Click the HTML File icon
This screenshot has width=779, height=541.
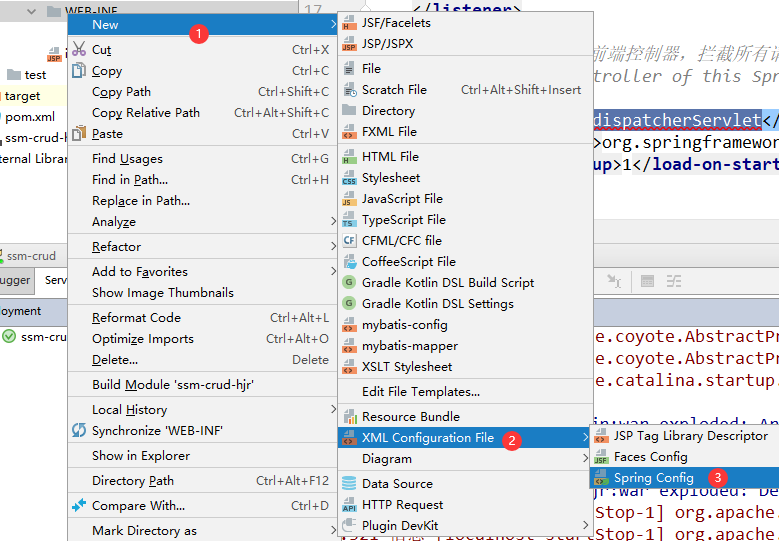click(349, 156)
